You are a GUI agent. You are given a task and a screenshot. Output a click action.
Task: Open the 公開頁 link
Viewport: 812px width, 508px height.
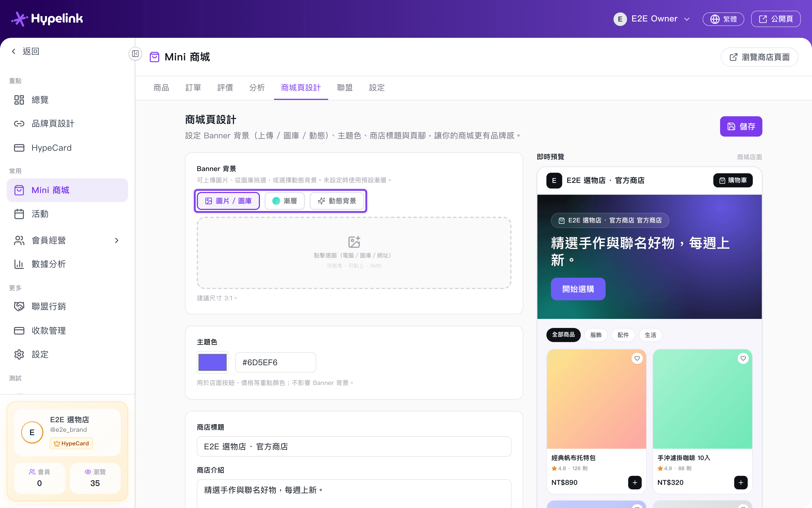(776, 19)
